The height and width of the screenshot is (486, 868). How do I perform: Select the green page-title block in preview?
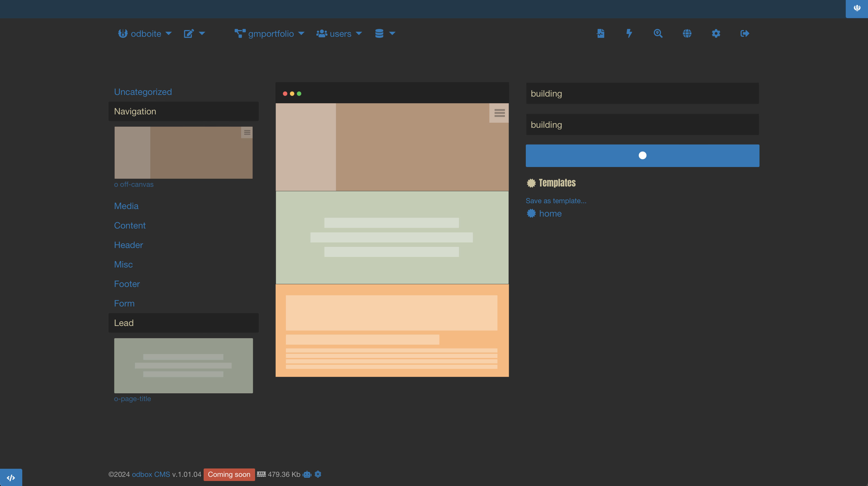[x=392, y=238]
